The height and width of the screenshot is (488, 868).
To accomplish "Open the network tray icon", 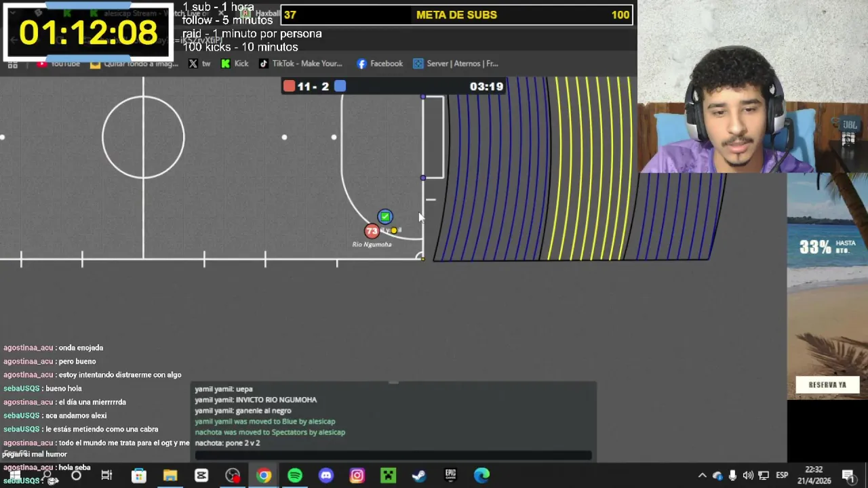I will [764, 476].
